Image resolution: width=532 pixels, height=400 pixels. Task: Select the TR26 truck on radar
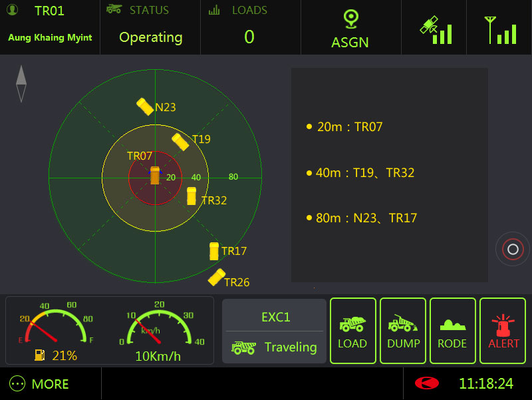(x=217, y=277)
